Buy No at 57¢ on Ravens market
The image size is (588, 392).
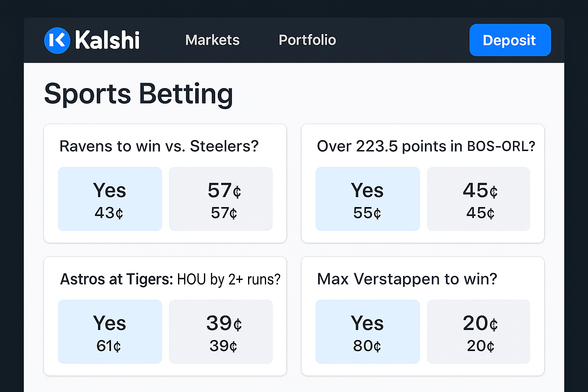point(220,199)
